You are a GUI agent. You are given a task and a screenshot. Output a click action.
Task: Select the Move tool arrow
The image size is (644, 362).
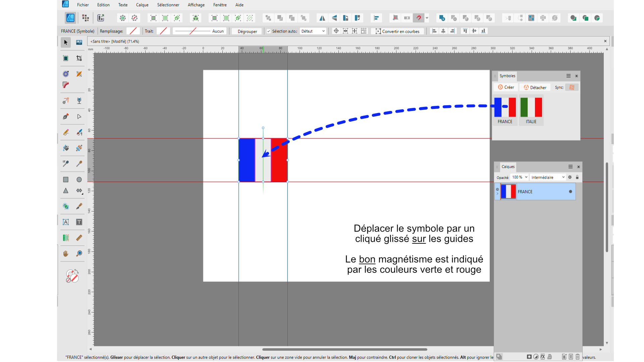(x=66, y=43)
